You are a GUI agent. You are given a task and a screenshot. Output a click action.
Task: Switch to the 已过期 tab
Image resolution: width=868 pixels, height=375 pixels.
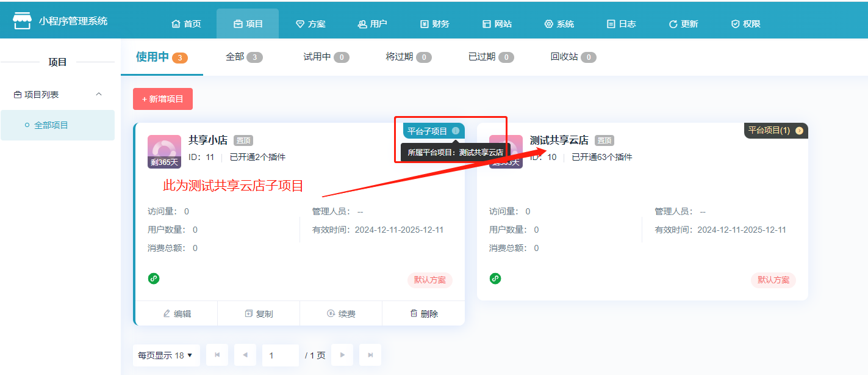click(x=490, y=57)
